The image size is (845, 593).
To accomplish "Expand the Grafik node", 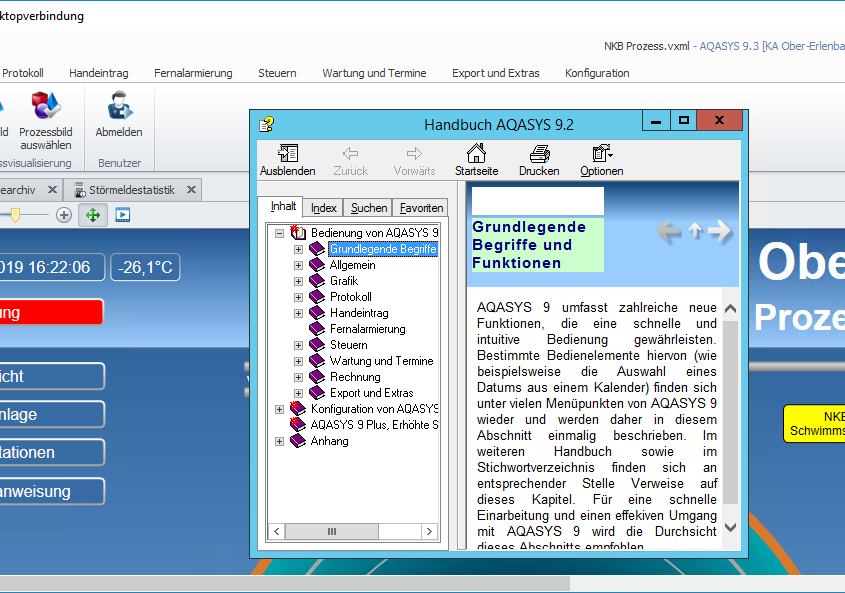I will pyautogui.click(x=298, y=281).
